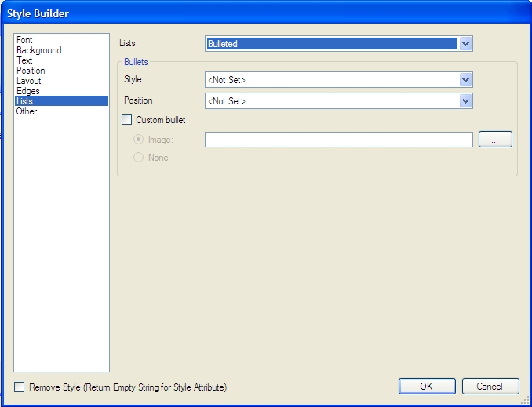The width and height of the screenshot is (532, 407).
Task: Click the resize grip in dialog corner
Action: (526, 401)
